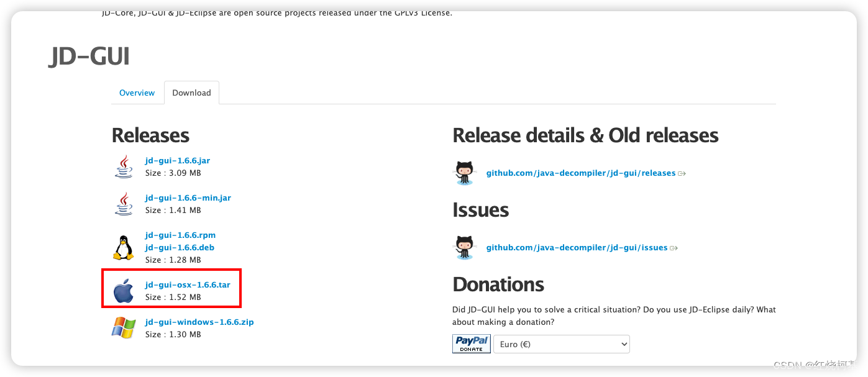Select the Download tab

(x=191, y=93)
